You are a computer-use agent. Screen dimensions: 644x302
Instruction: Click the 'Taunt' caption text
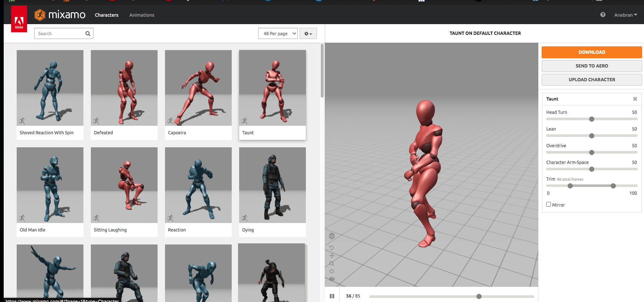(248, 133)
